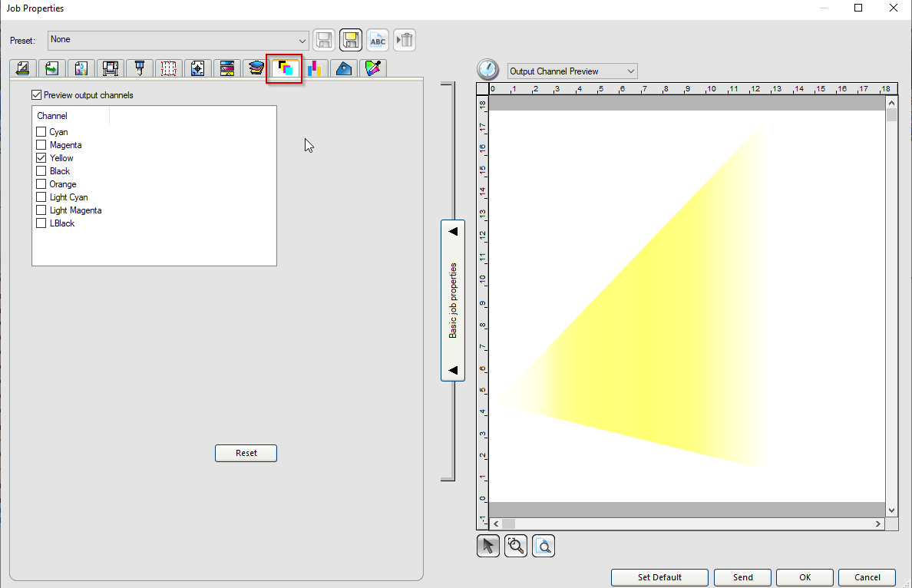Viewport: 912px width, 588px height.
Task: Open the stacked layers tab
Action: pyautogui.click(x=256, y=68)
